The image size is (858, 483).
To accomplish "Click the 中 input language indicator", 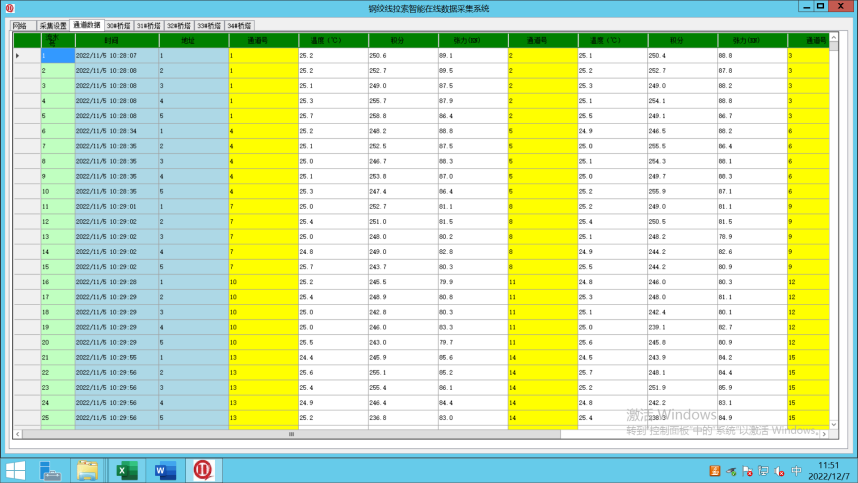I will [x=796, y=470].
